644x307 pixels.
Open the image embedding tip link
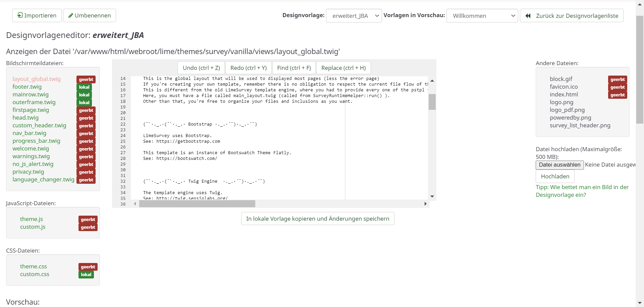(582, 191)
